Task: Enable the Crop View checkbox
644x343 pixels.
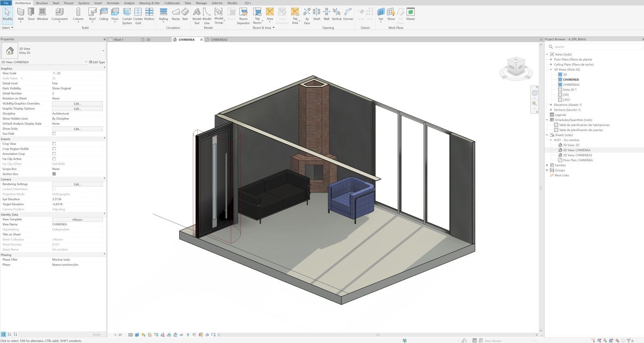Action: point(54,144)
